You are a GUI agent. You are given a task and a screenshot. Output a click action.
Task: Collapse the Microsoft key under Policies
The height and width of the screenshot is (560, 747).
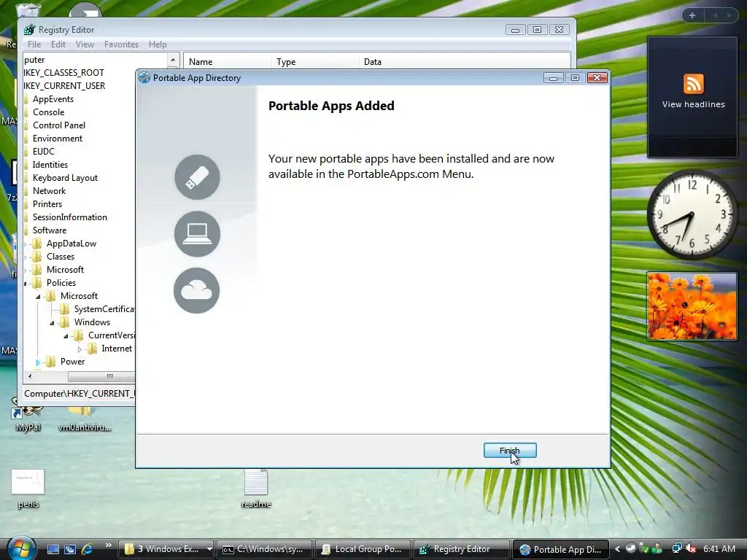click(x=38, y=297)
